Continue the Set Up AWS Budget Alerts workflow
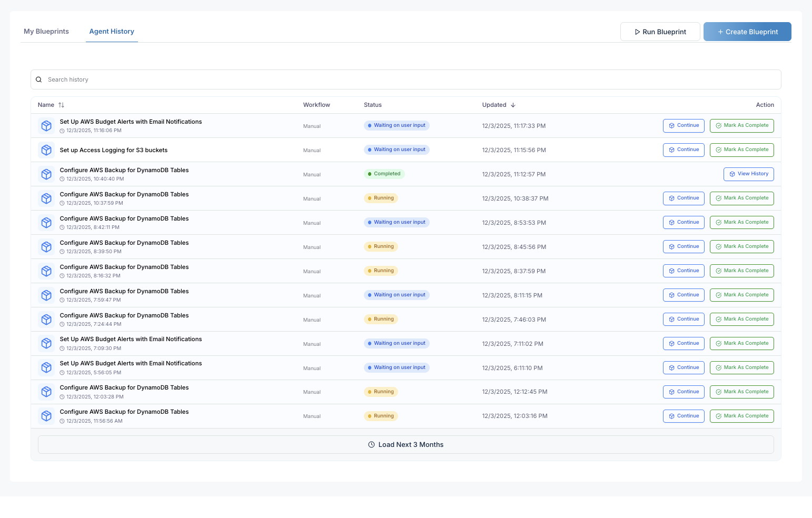The image size is (812, 518). pyautogui.click(x=684, y=125)
